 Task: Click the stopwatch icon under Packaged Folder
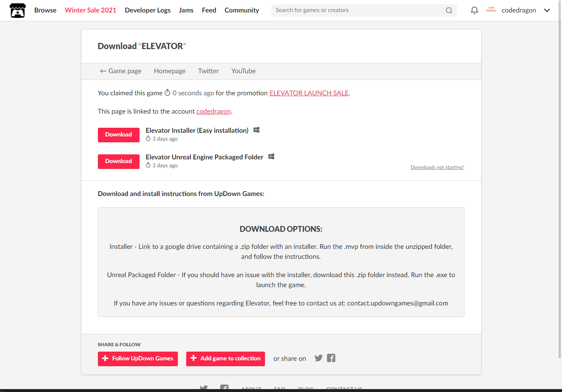click(148, 165)
